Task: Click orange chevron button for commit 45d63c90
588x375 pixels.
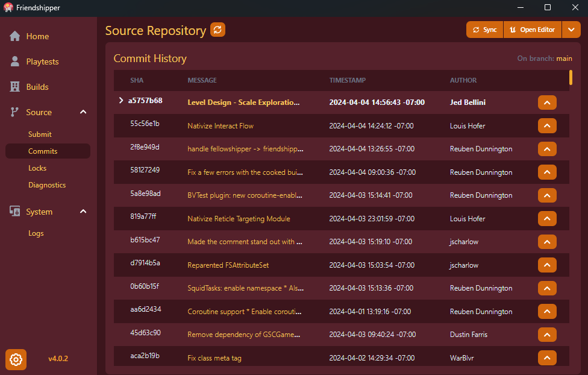Action: click(547, 335)
